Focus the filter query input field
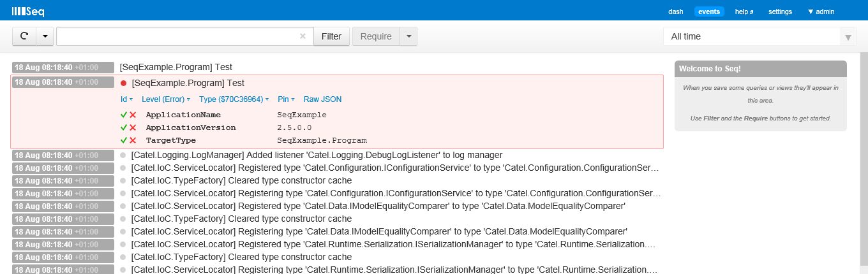Viewport: 868px width, 274px height. (x=177, y=36)
